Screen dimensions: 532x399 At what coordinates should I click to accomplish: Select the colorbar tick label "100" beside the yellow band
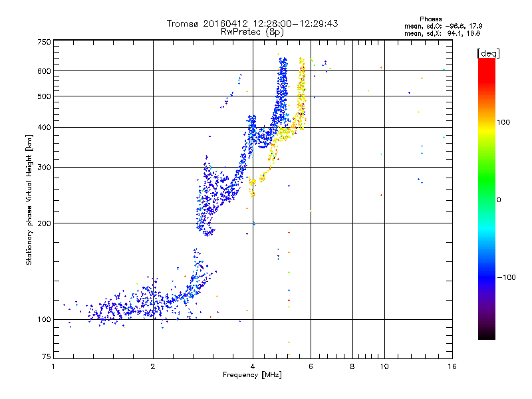click(x=503, y=122)
